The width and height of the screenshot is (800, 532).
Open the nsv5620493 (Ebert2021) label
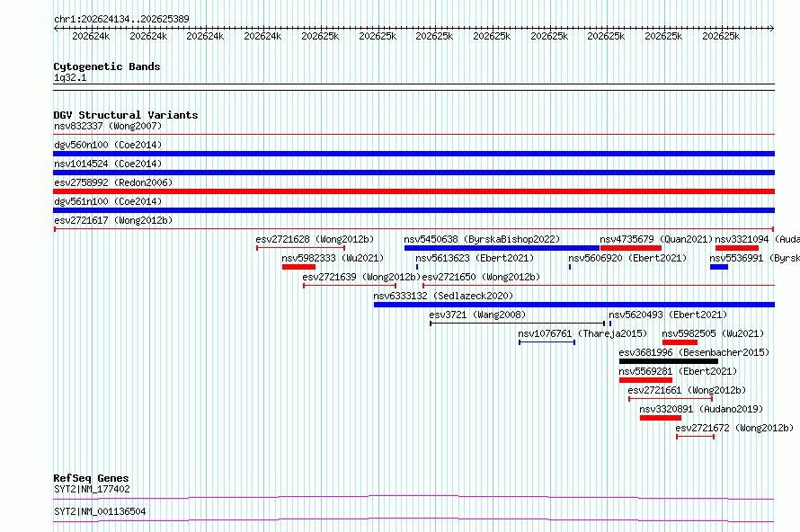coord(668,315)
